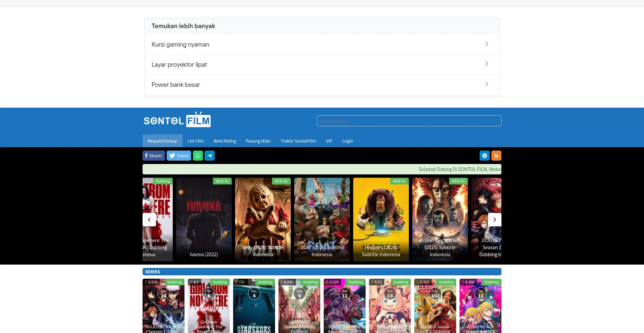Image resolution: width=644 pixels, height=333 pixels.
Task: Click the Dubbing badge on Elena of Avalor
Action: tap(446, 282)
